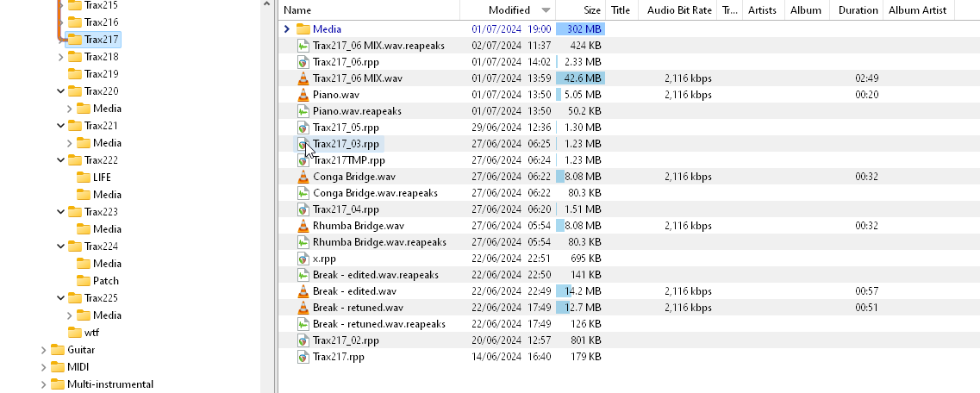Select the Trax217_06.rpp Reaper project icon
This screenshot has width=980, height=393.
click(x=303, y=62)
